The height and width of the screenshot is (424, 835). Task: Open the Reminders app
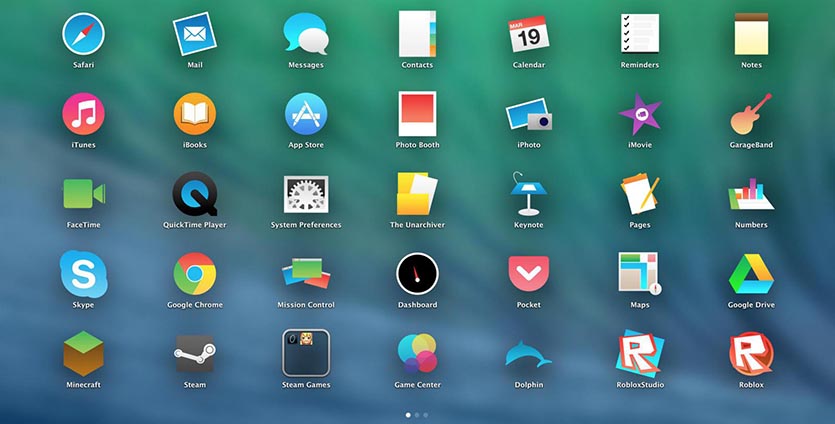pos(640,34)
